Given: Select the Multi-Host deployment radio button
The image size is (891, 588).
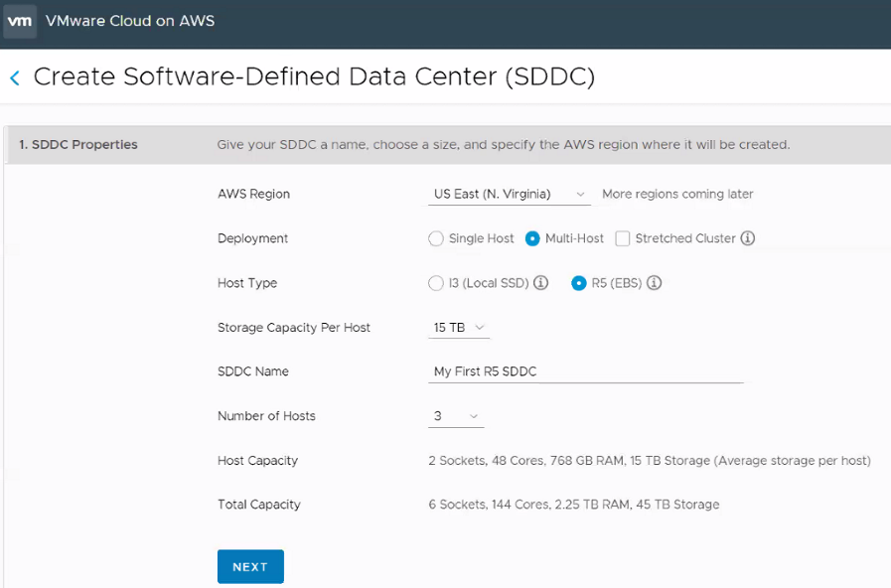Looking at the screenshot, I should tap(532, 238).
